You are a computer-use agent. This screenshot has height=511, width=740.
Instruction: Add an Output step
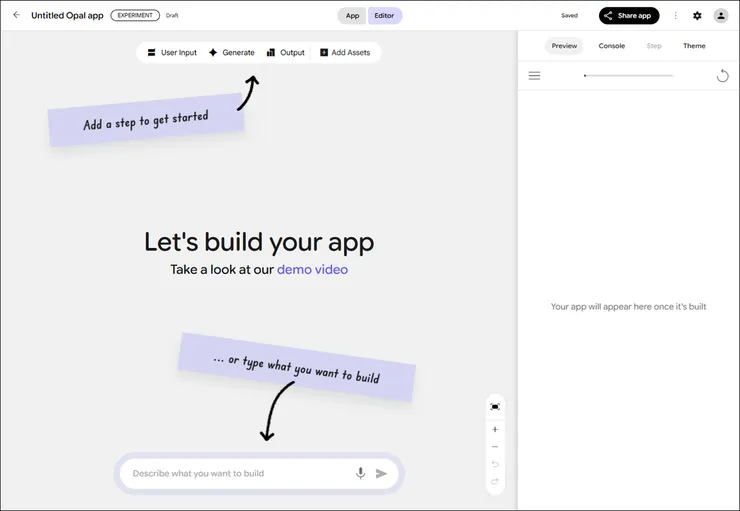pyautogui.click(x=286, y=52)
